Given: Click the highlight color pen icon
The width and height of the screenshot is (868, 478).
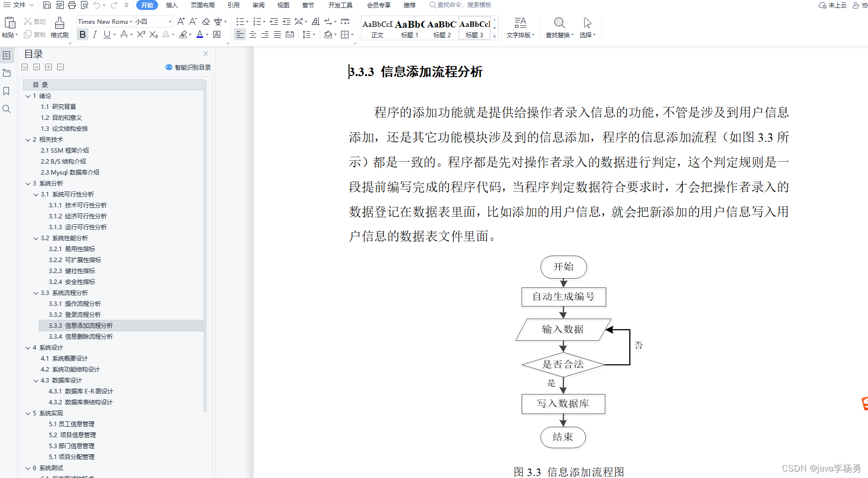Looking at the screenshot, I should (183, 35).
